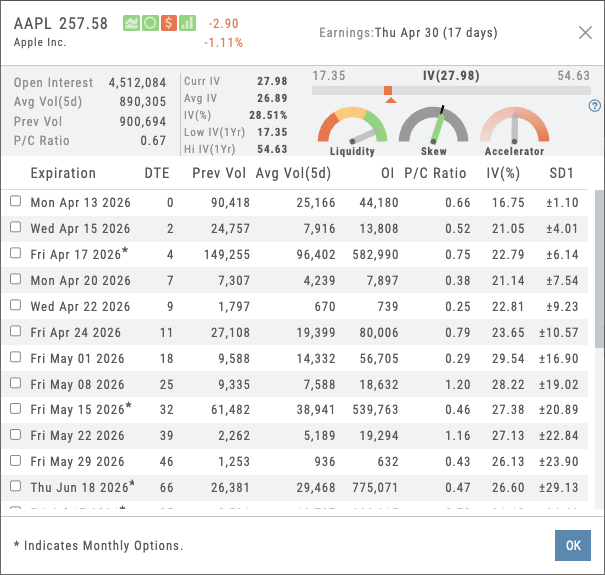Click the orange marker on the IV range bar
Viewport: 605px width, 575px height.
pyautogui.click(x=388, y=91)
